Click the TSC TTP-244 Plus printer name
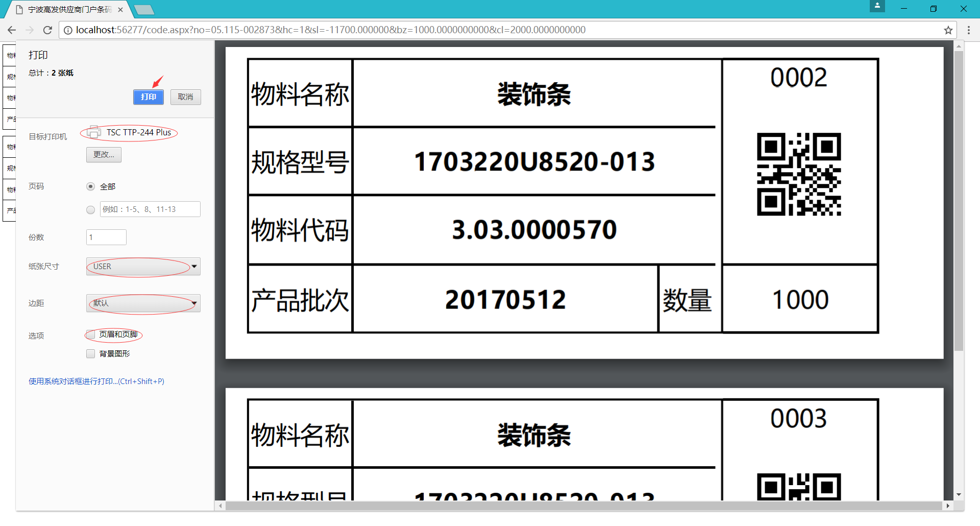This screenshot has width=980, height=526. coord(139,132)
